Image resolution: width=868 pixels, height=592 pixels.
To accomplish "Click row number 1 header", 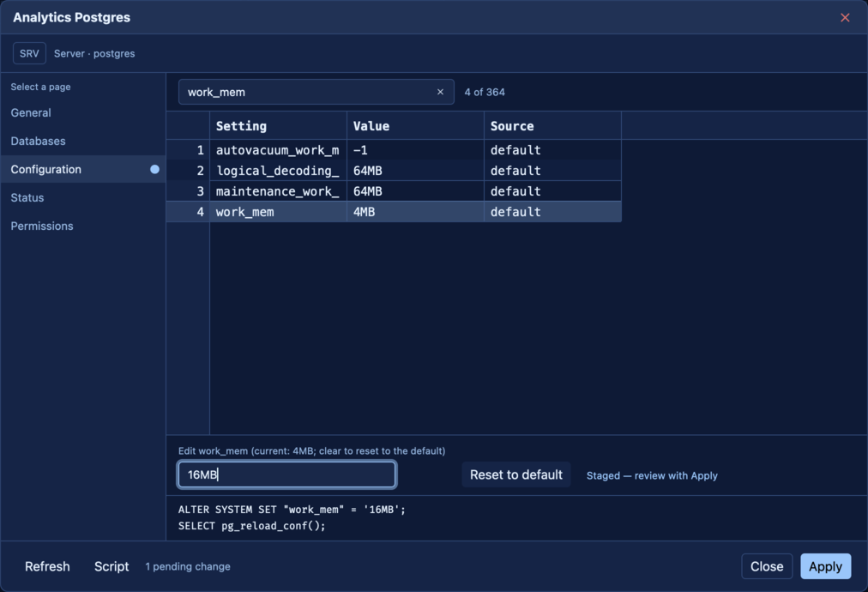I will coord(188,150).
